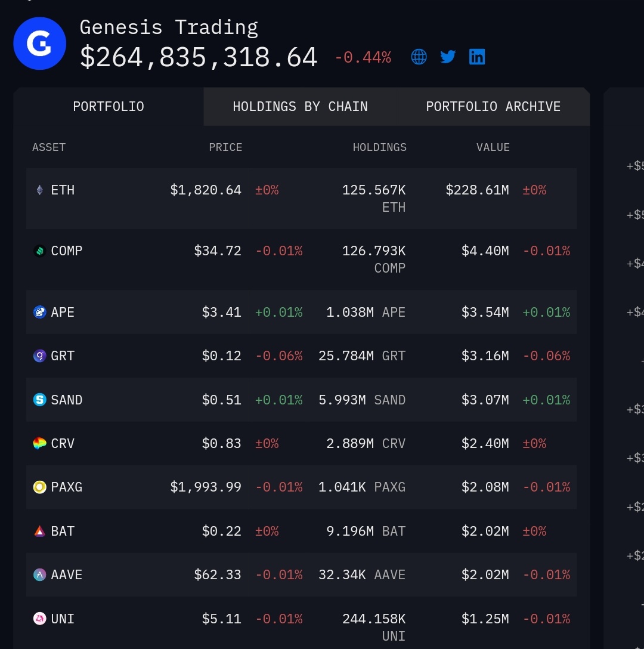Viewport: 644px width, 649px height.
Task: Click holdings 25.784M GRT
Action: (362, 356)
